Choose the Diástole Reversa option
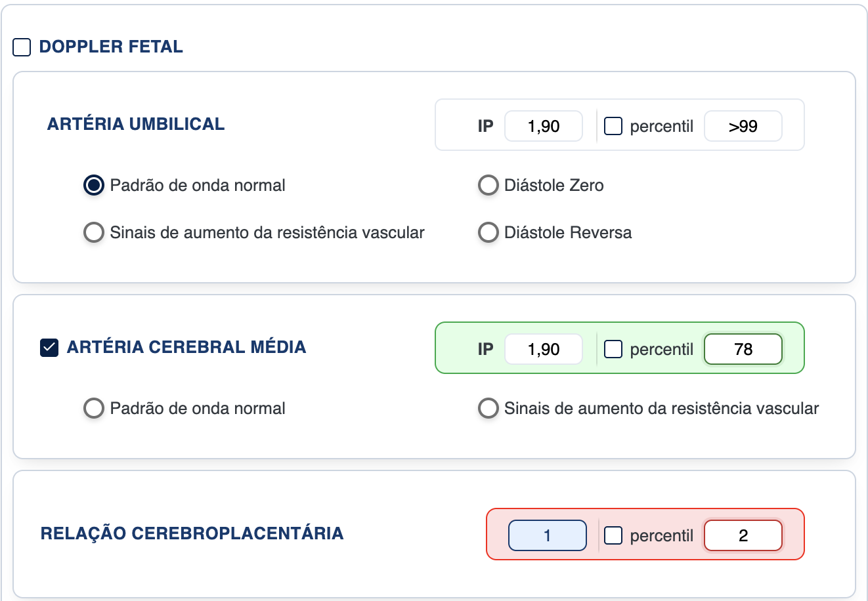The height and width of the screenshot is (601, 868). pyautogui.click(x=488, y=232)
